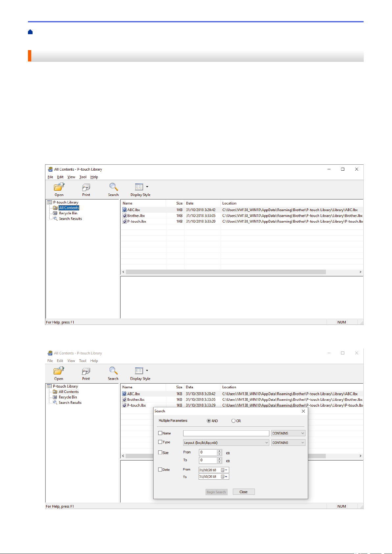Open the Edit menu in upper window
Image resolution: width=392 pixels, height=554 pixels.
[x=60, y=177]
